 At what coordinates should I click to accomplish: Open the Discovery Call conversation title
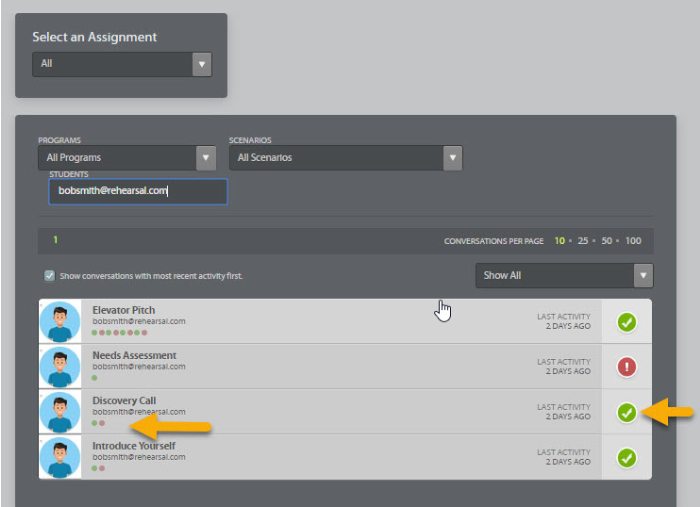point(124,401)
